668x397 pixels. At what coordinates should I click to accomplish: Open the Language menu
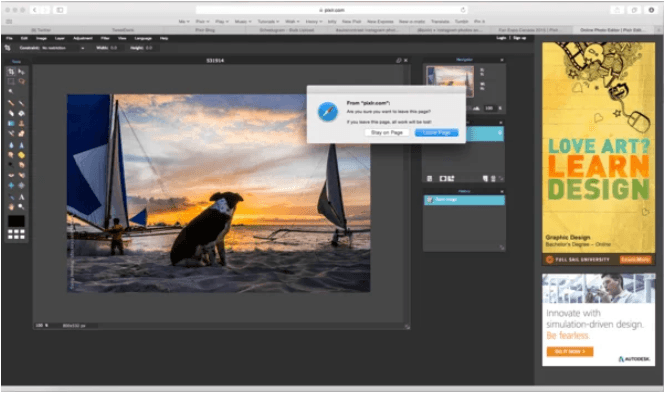coord(143,38)
